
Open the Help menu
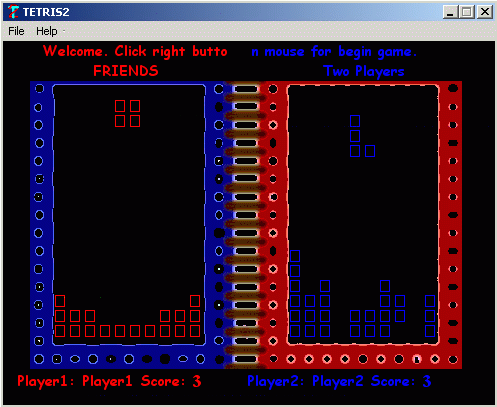[x=47, y=31]
